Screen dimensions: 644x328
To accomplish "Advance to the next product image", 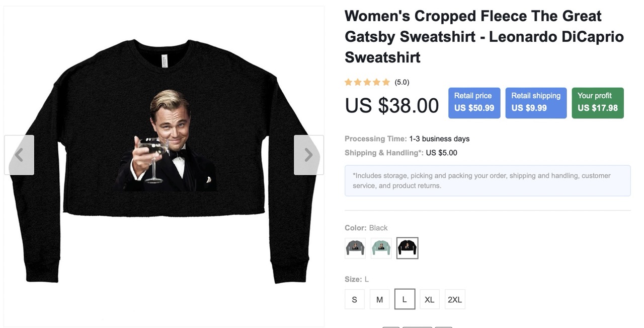I will click(x=308, y=155).
